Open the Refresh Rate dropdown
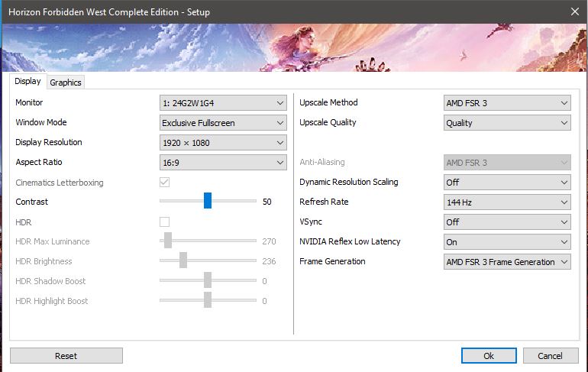 [x=507, y=202]
